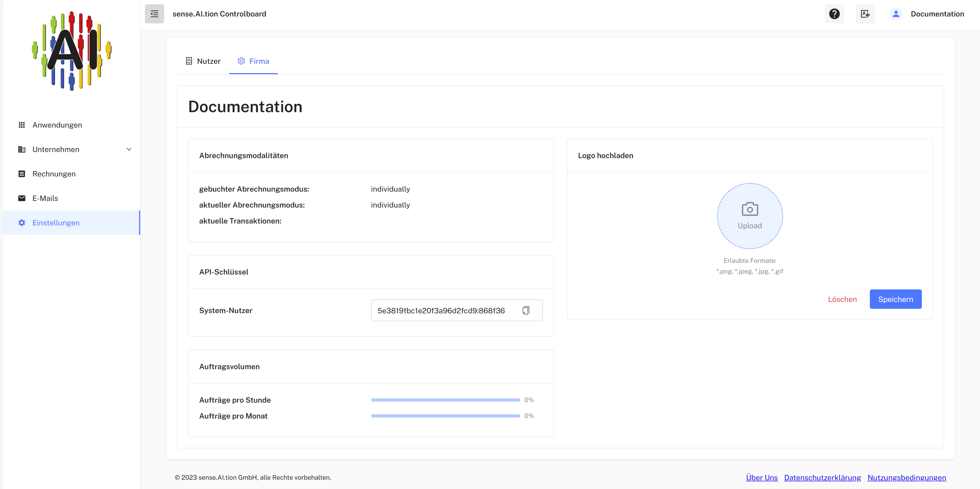Click the Einstellungen gear icon
980x489 pixels.
pyautogui.click(x=22, y=223)
